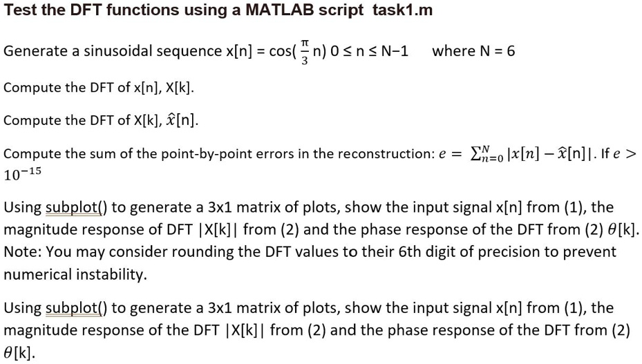Click the |X[k]| magnitude symbol in the last paragraph
The height and width of the screenshot is (364, 642).
[x=245, y=330]
